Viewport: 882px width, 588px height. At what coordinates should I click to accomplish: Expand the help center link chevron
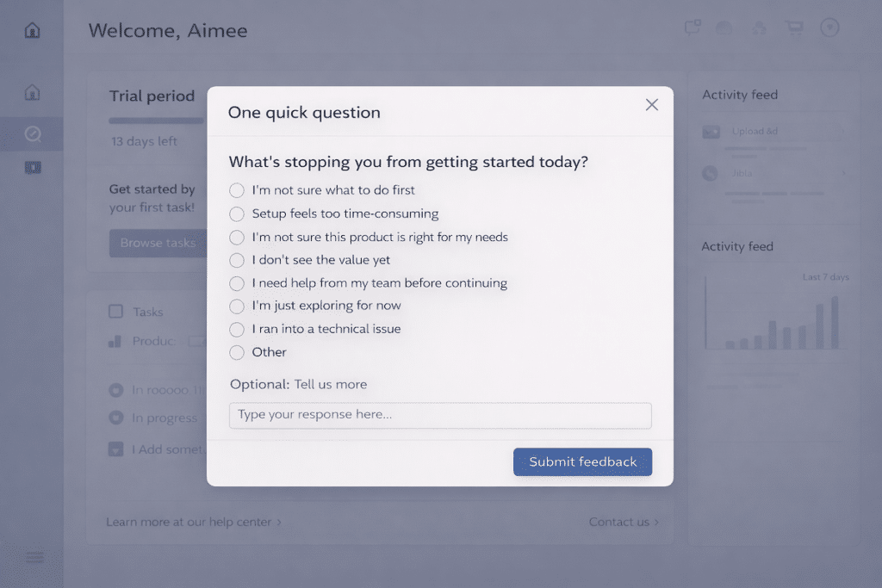(x=278, y=522)
